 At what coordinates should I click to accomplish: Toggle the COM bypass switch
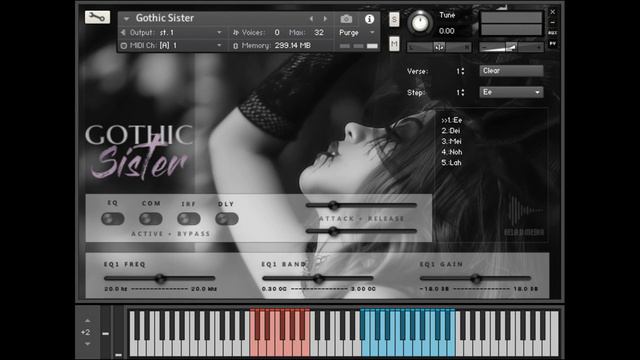(151, 219)
